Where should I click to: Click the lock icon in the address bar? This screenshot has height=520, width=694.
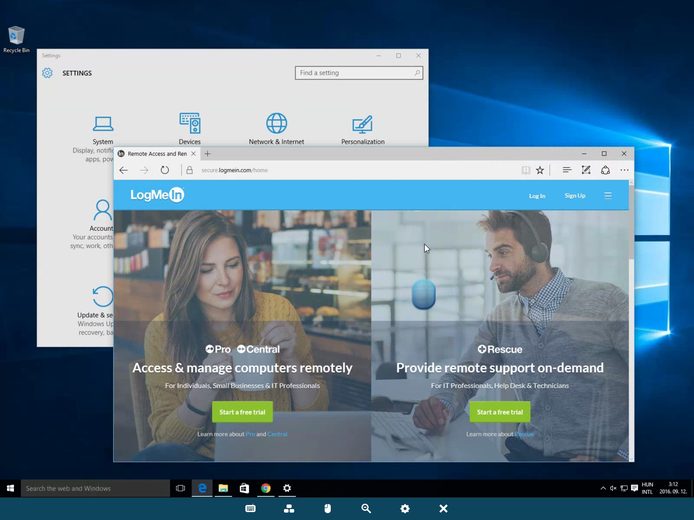pos(189,170)
